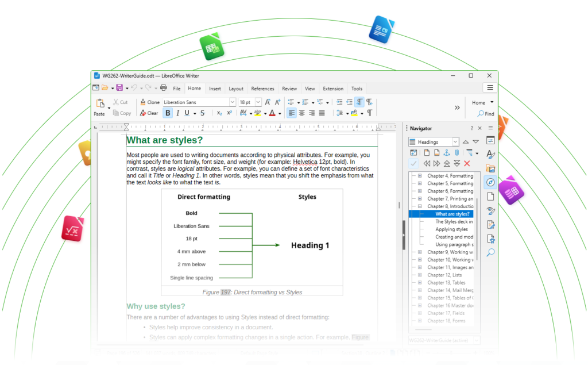
Task: Select Align Left paragraph button
Action: point(291,113)
